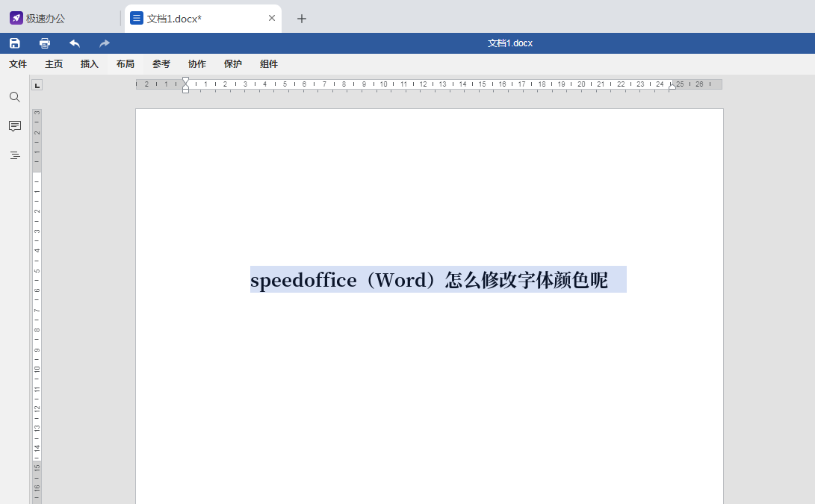The height and width of the screenshot is (504, 815).
Task: Print the document using the printer icon
Action: tap(45, 43)
